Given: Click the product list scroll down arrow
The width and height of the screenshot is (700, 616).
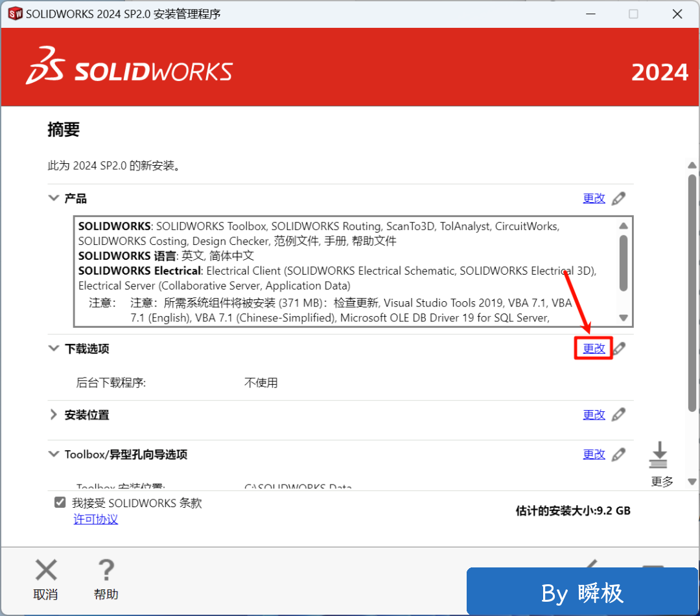Looking at the screenshot, I should [624, 318].
